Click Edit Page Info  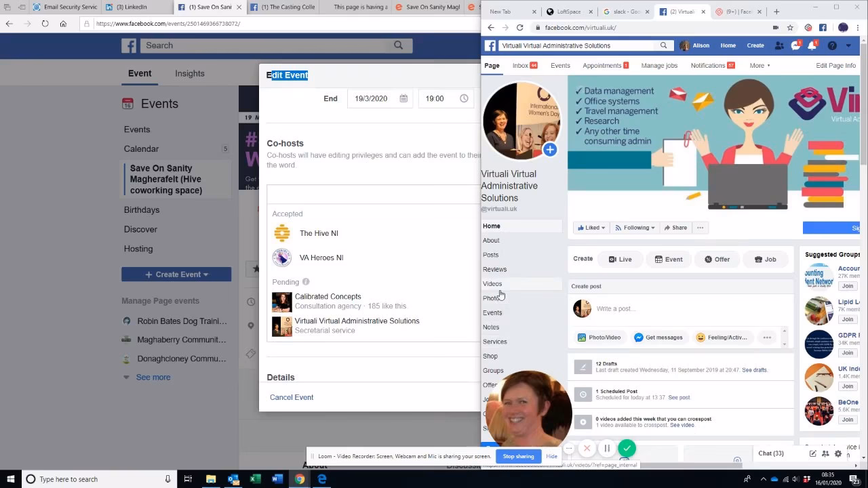[x=835, y=66]
